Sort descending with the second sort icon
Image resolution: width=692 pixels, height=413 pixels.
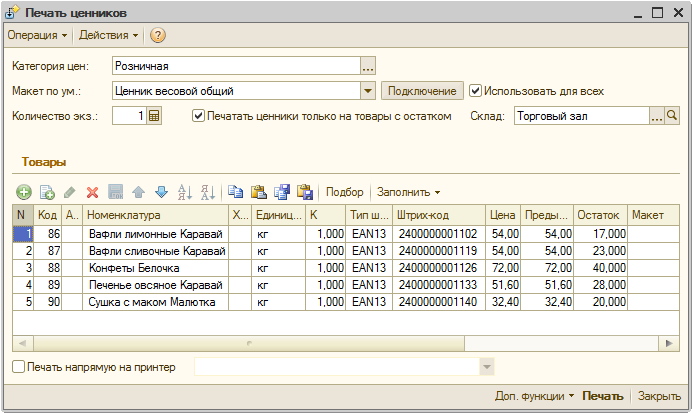point(207,192)
